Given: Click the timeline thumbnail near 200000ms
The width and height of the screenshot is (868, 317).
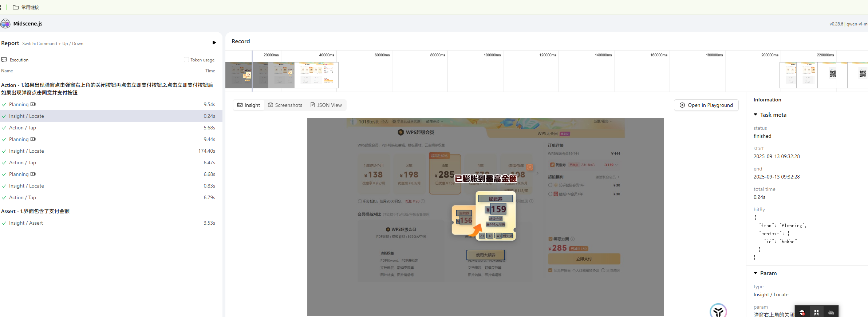Looking at the screenshot, I should pos(788,75).
